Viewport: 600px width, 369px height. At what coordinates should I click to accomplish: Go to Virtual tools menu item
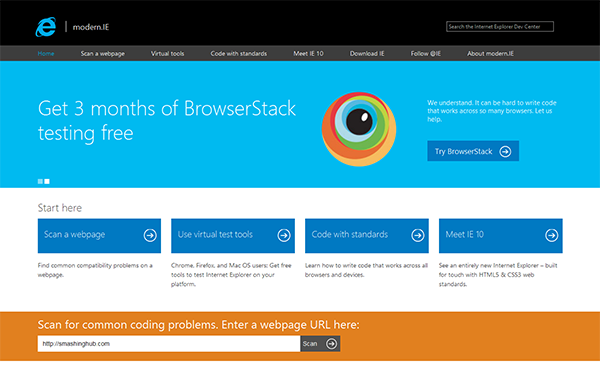(x=167, y=54)
